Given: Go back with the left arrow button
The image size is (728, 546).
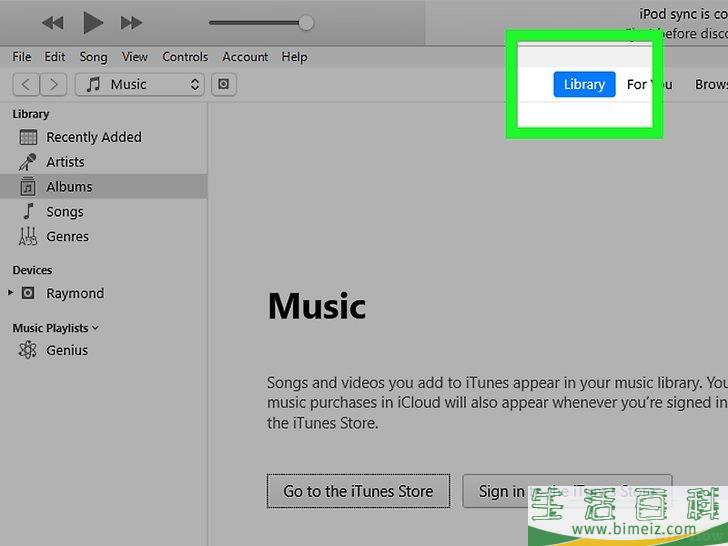Looking at the screenshot, I should click(26, 84).
